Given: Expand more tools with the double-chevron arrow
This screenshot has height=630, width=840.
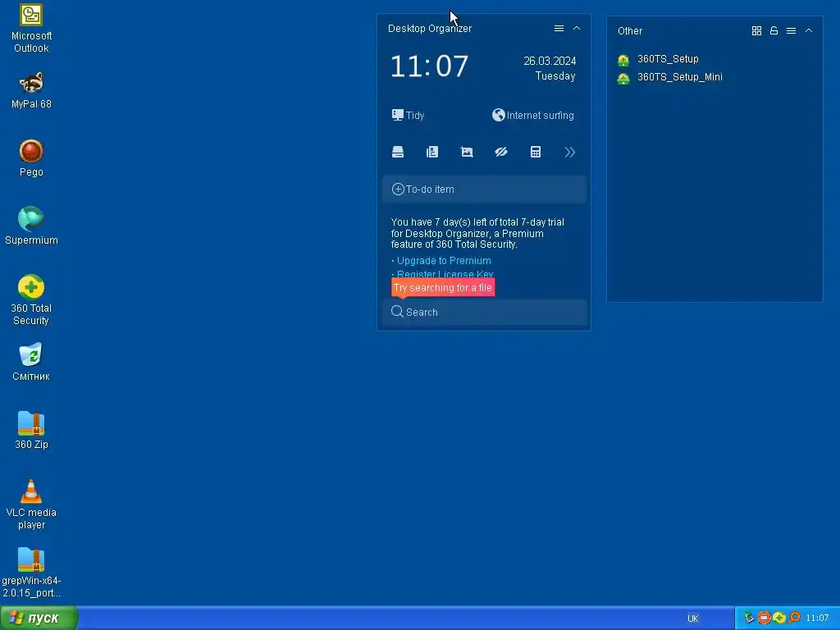Looking at the screenshot, I should pyautogui.click(x=569, y=152).
